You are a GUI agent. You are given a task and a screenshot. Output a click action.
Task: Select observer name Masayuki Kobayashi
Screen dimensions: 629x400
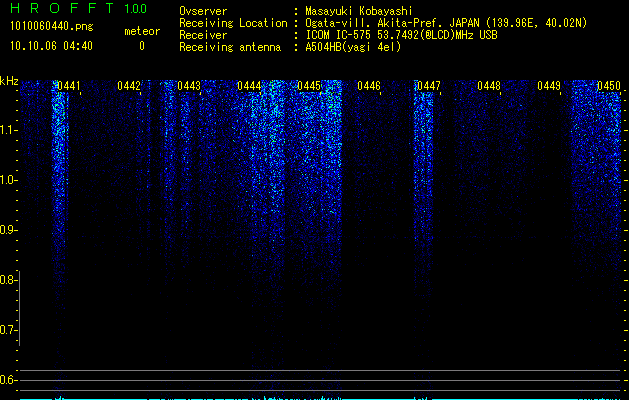pyautogui.click(x=359, y=11)
